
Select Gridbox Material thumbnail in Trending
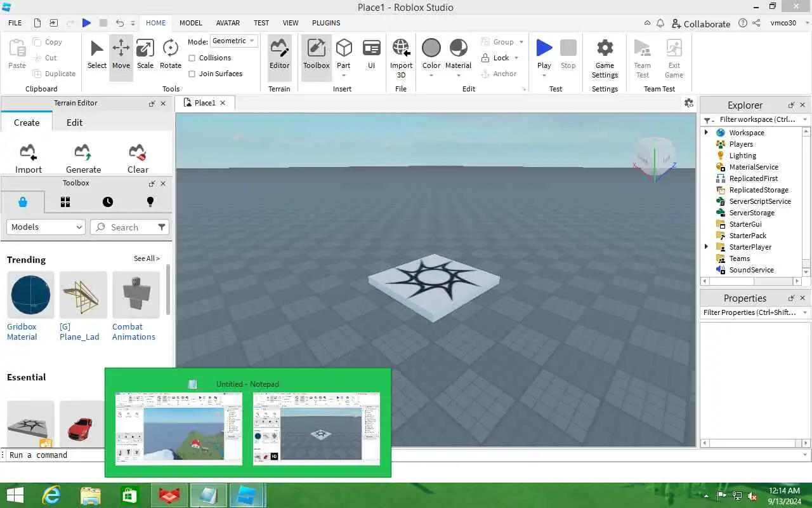pos(30,295)
